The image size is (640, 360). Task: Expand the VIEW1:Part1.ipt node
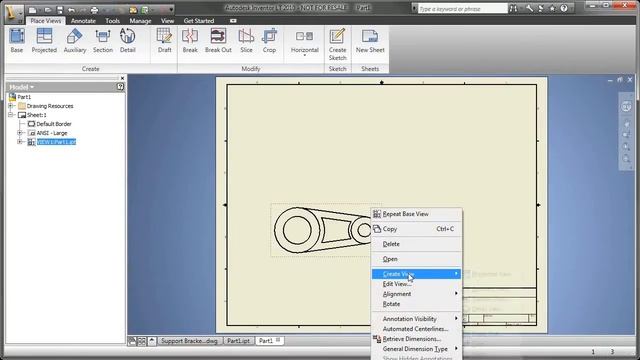click(20, 142)
